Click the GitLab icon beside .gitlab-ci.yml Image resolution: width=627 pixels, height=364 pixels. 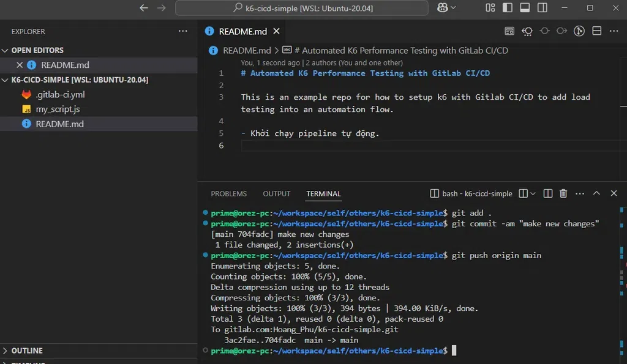pyautogui.click(x=26, y=95)
